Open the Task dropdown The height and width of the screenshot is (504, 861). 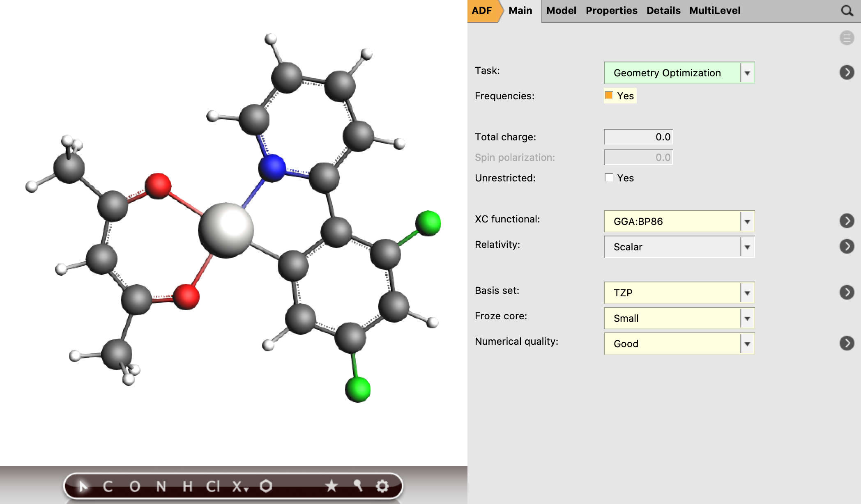click(679, 73)
